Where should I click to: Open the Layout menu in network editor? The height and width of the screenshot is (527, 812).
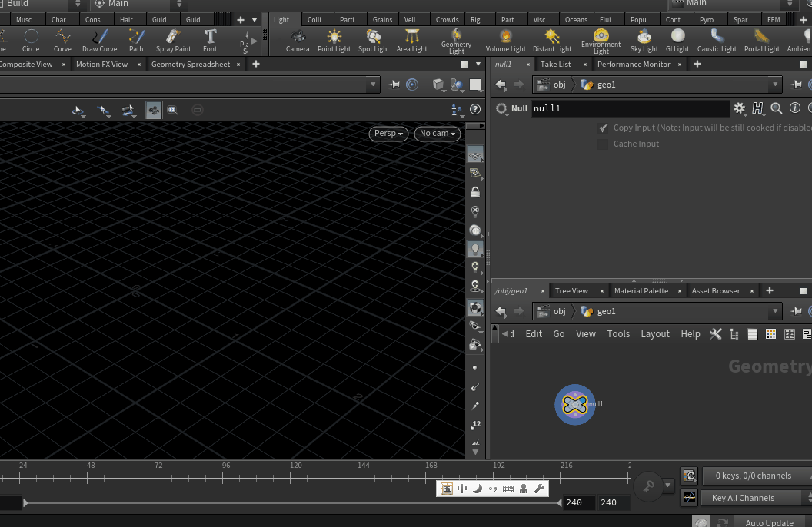click(655, 334)
